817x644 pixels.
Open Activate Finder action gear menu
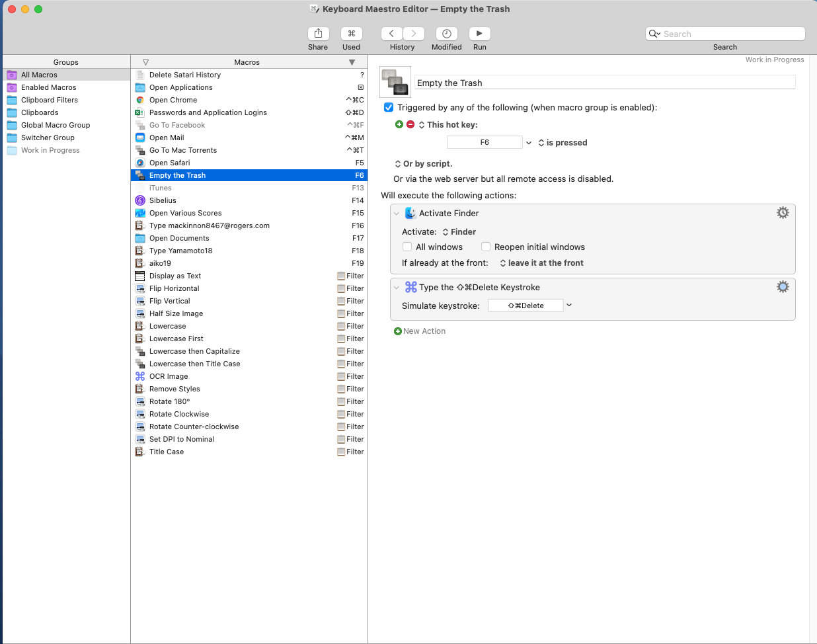(783, 213)
